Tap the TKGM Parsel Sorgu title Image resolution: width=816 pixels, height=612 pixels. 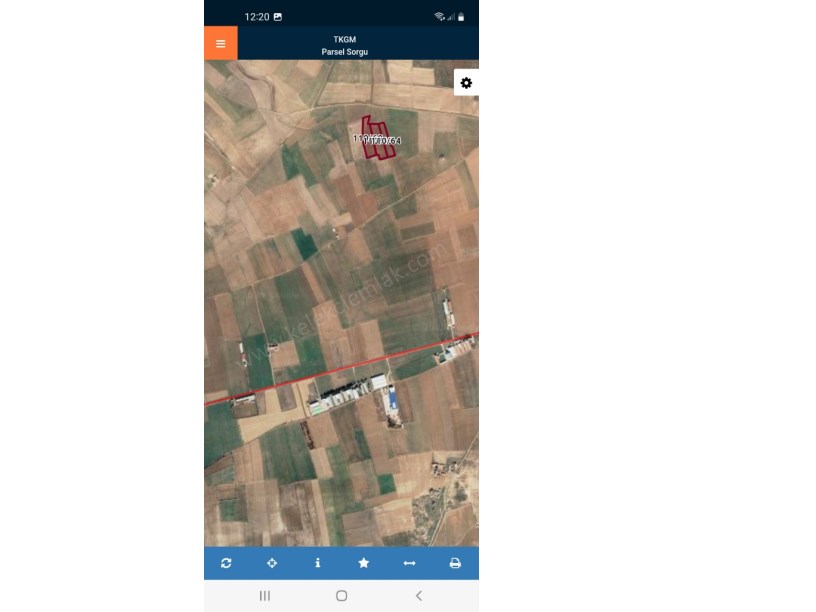345,45
